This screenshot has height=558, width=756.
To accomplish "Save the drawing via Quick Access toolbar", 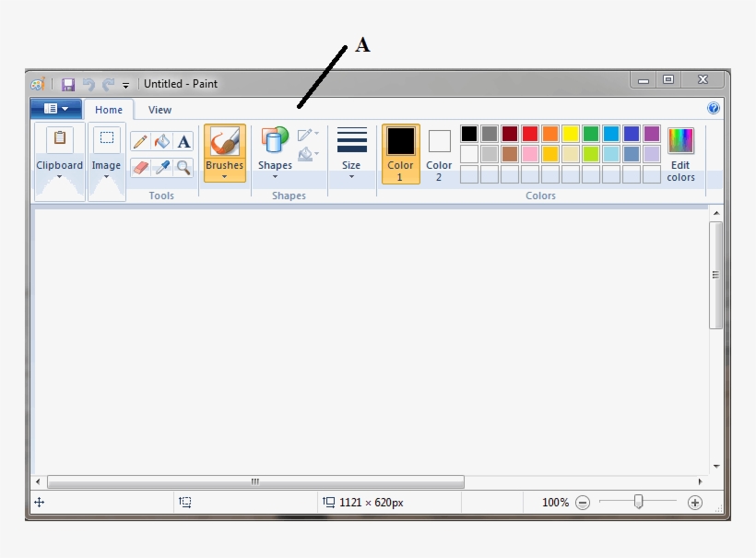I will [67, 83].
